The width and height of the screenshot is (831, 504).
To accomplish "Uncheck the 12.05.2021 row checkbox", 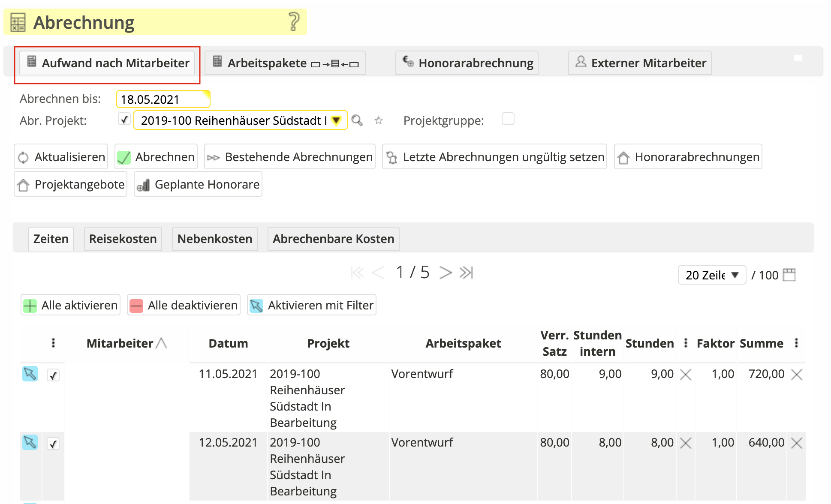I will click(x=53, y=444).
